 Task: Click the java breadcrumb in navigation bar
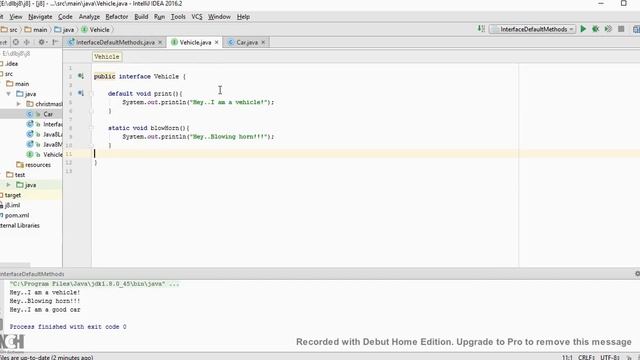pyautogui.click(x=64, y=29)
